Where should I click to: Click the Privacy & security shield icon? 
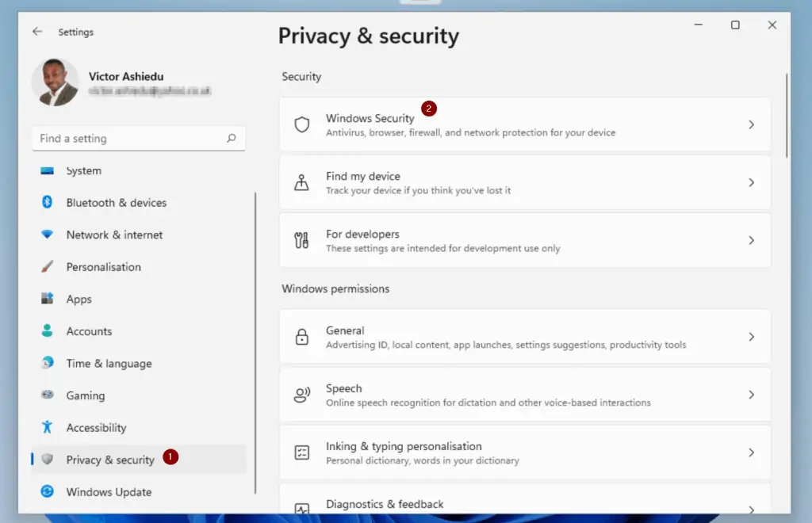point(47,460)
